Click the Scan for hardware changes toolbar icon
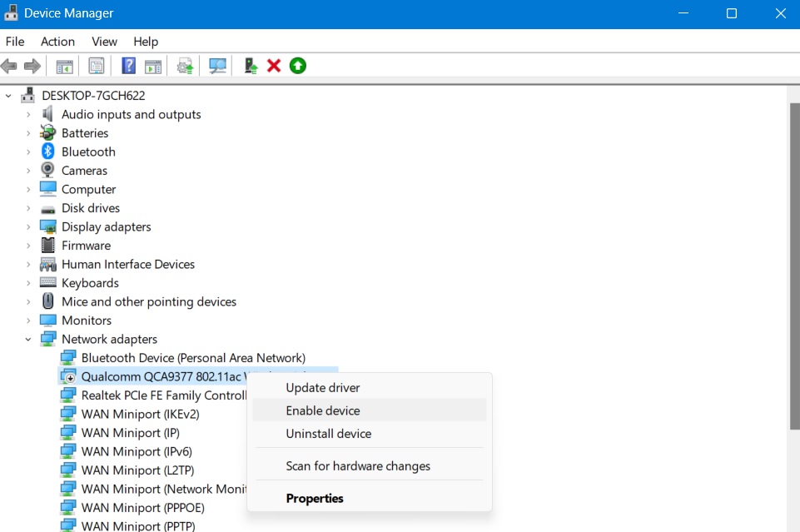Viewport: 800px width, 532px height. [216, 66]
